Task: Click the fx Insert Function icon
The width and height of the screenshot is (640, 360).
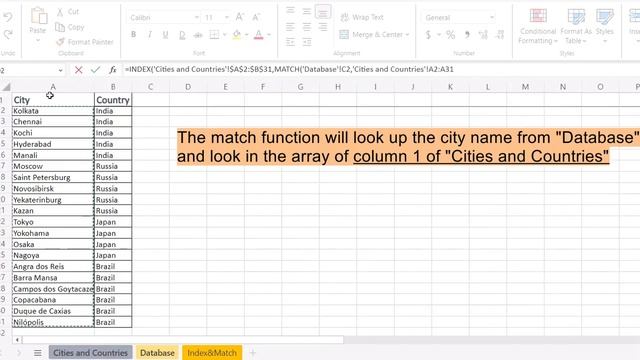Action: pos(113,70)
